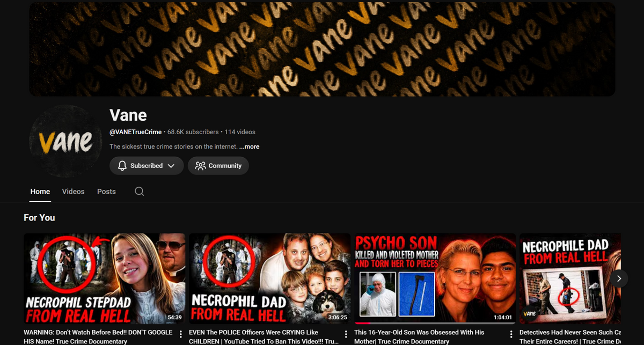Open the Community button
Screen dimensions: 644x345
click(x=218, y=166)
